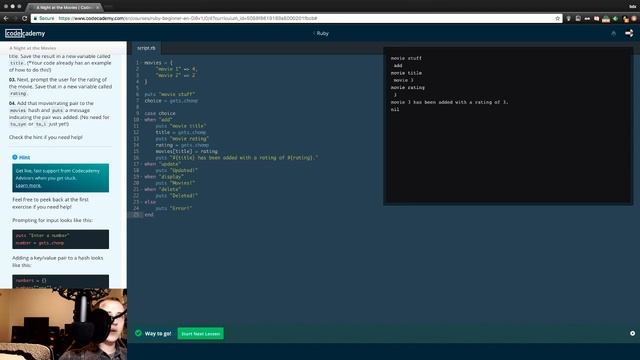
Task: Collapse the fold arrow at line 23 else
Action: point(141,202)
